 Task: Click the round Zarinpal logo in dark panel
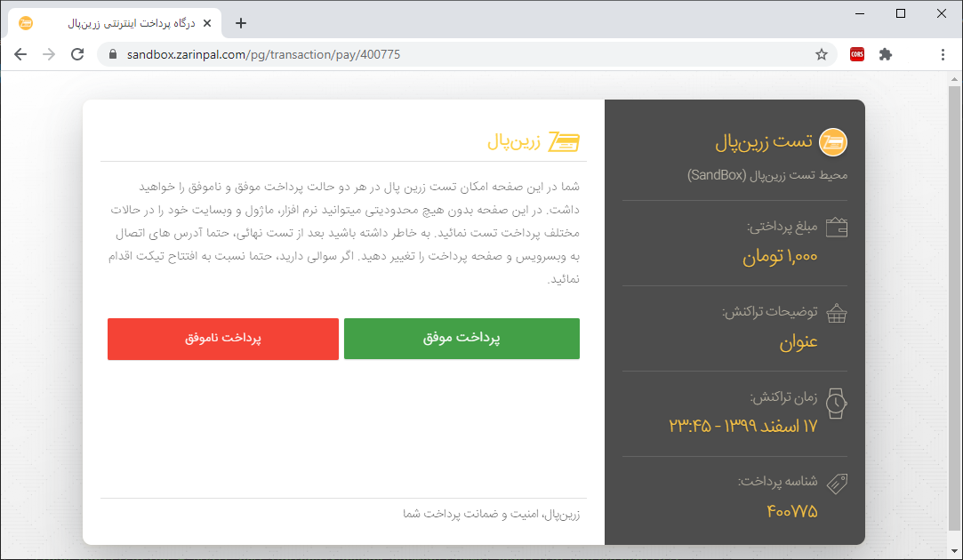[x=833, y=142]
